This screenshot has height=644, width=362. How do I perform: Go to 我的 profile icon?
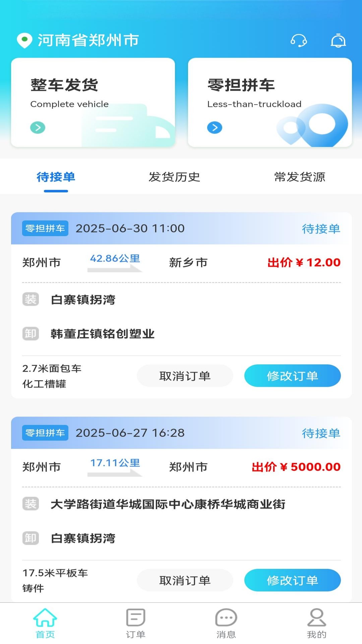[316, 623]
